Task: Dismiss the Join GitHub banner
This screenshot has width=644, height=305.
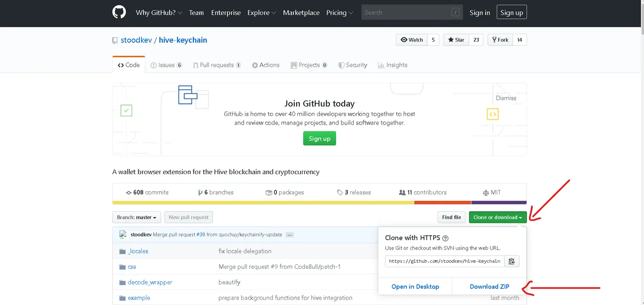Action: (x=506, y=98)
